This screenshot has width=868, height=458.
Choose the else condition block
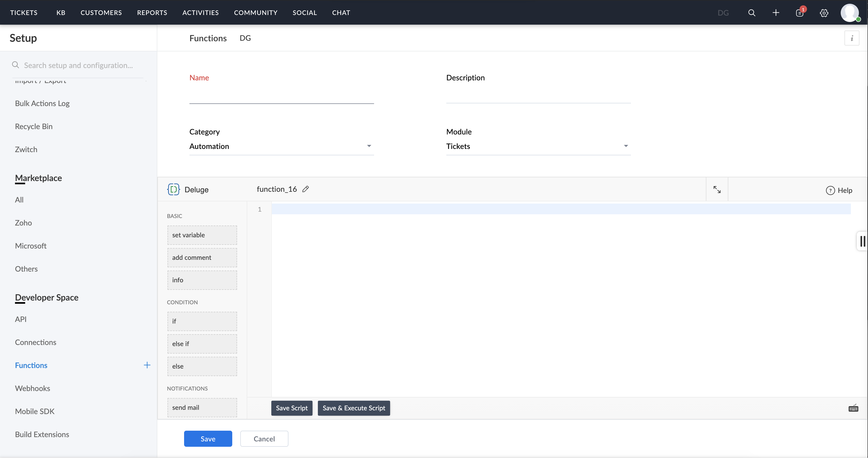[x=202, y=366]
